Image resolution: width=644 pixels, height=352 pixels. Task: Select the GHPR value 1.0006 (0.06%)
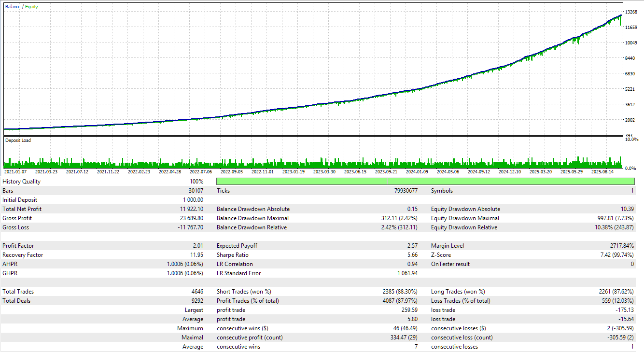[185, 273]
